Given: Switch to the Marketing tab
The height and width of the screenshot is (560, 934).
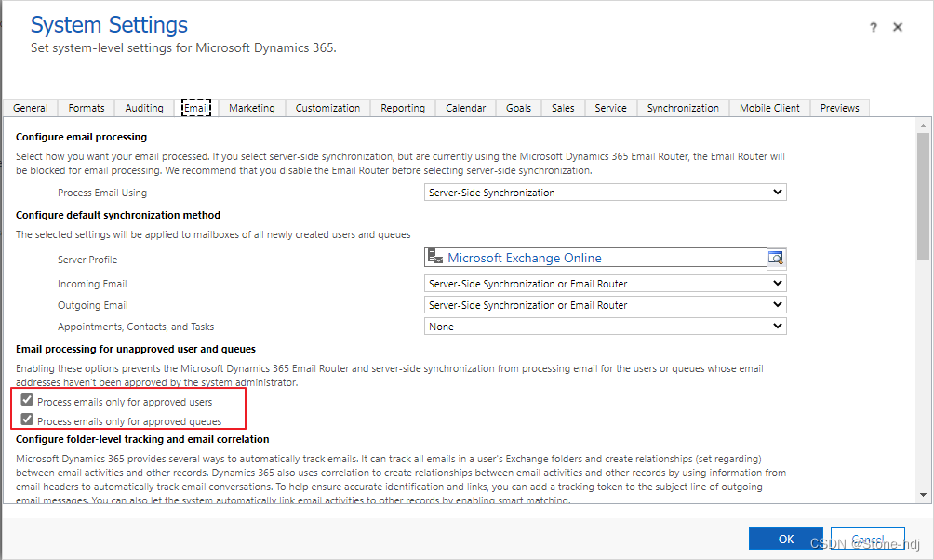Looking at the screenshot, I should (x=252, y=108).
